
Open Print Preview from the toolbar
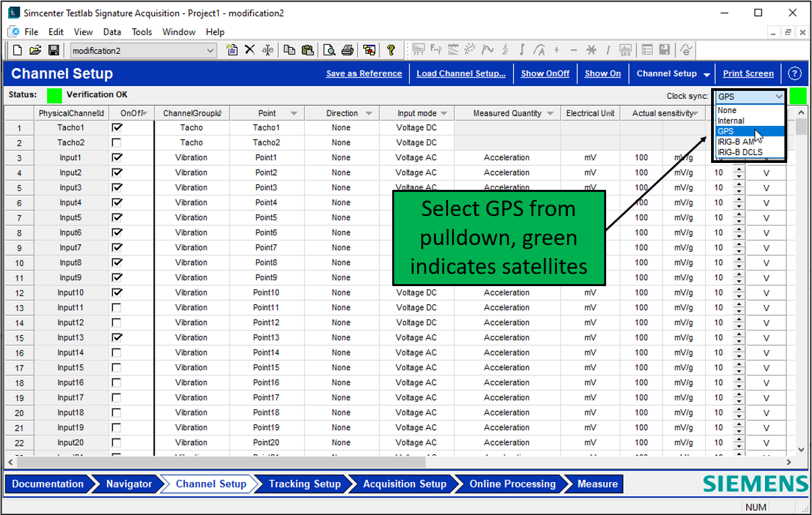[x=329, y=50]
